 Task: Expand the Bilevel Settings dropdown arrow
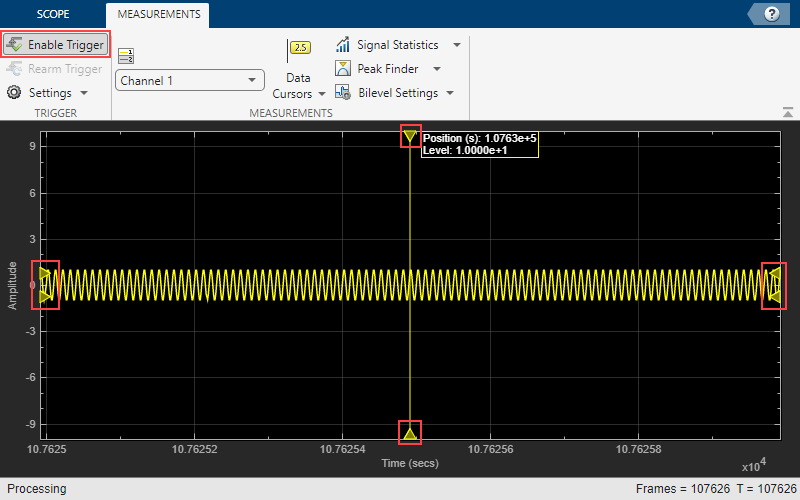pos(450,93)
